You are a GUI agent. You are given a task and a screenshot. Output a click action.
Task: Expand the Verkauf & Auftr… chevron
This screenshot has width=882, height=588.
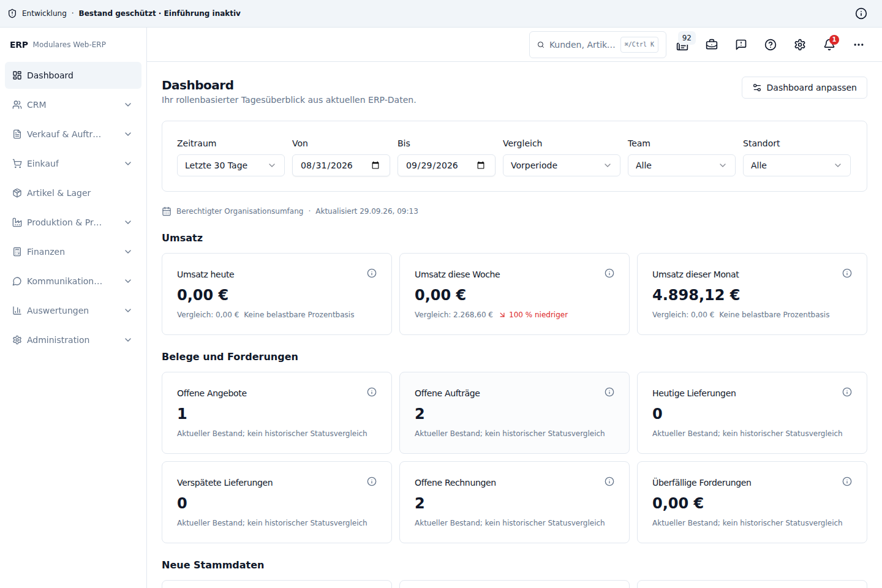click(x=128, y=134)
